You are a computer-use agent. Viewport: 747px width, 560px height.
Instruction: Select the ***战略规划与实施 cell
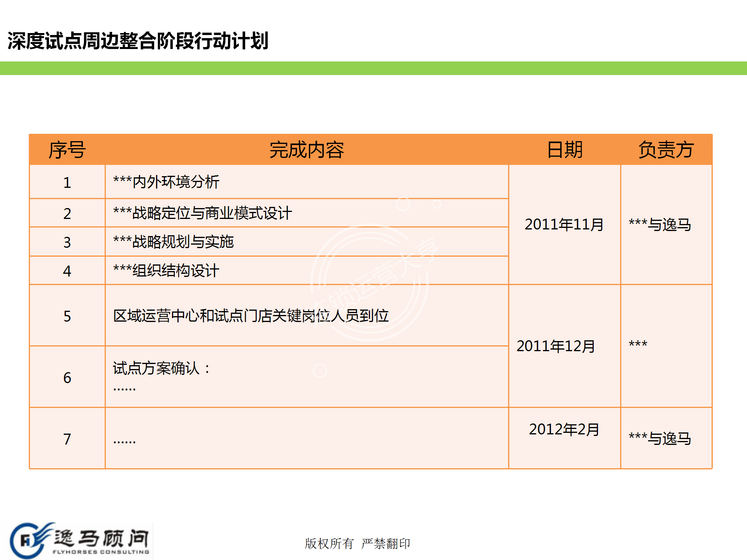coord(174,242)
